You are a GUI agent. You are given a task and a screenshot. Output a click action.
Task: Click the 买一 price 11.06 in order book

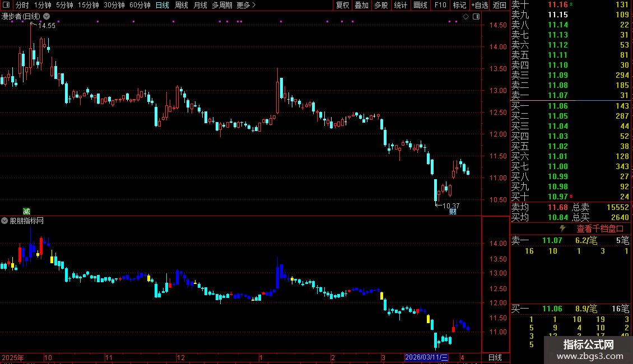coord(557,106)
